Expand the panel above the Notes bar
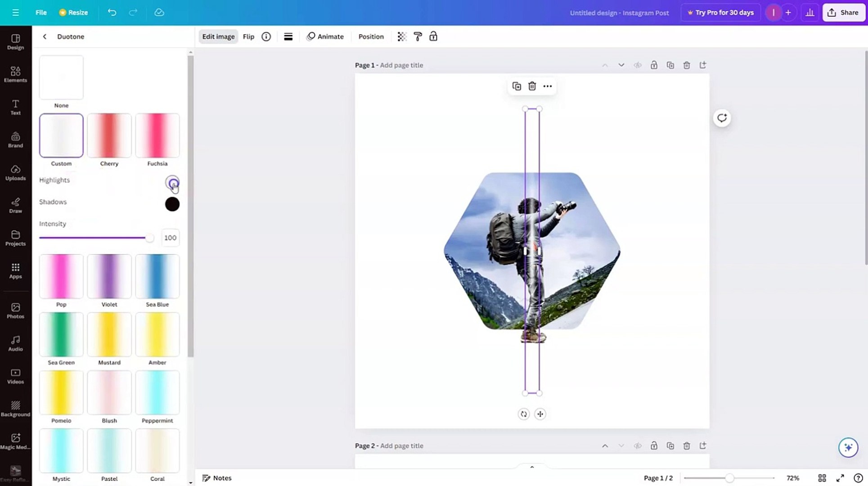 (531, 467)
